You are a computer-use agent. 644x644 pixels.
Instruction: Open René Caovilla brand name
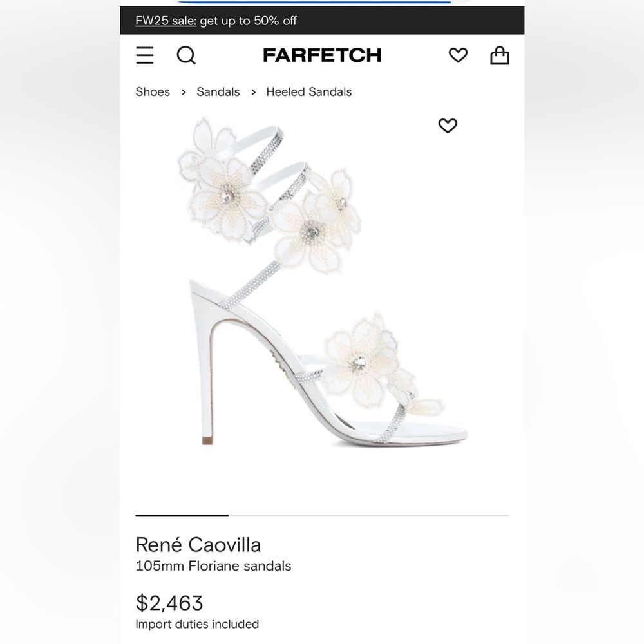(x=198, y=545)
